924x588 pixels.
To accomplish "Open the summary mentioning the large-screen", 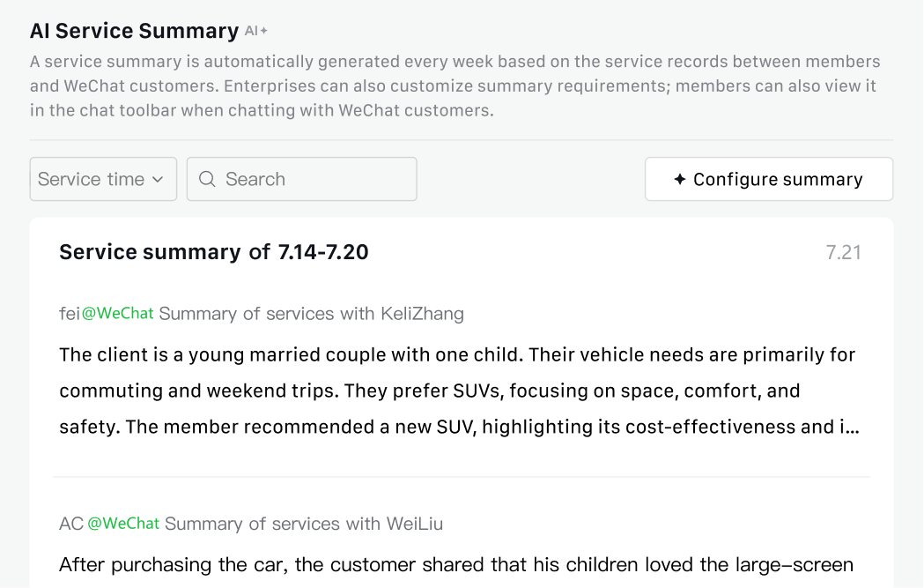I will (x=455, y=564).
